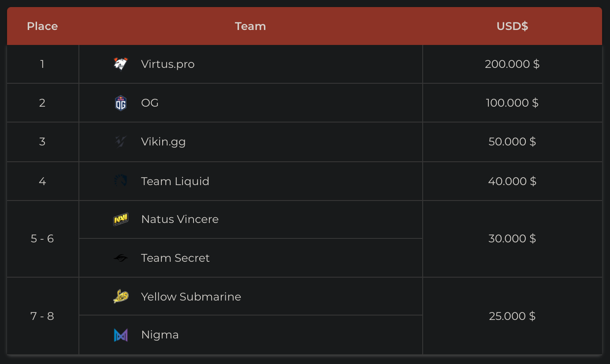The image size is (610, 364).
Task: Select the Yellow Submarine team name
Action: tap(191, 297)
